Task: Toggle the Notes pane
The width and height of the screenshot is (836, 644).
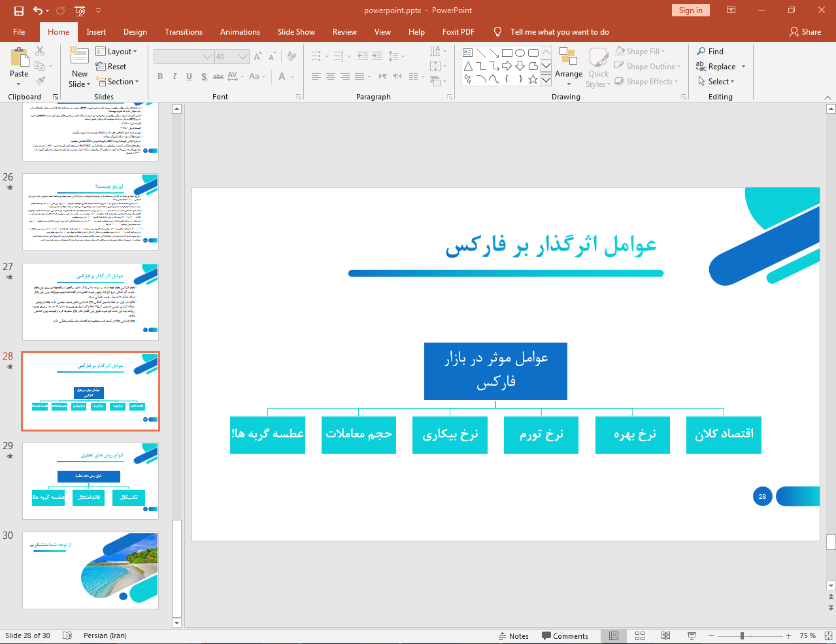Action: point(514,636)
